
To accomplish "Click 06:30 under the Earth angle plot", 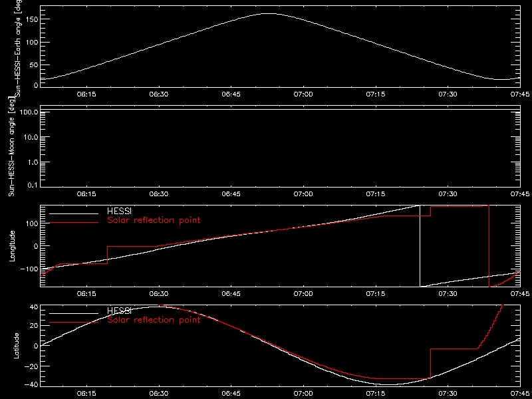I will 159,94.
